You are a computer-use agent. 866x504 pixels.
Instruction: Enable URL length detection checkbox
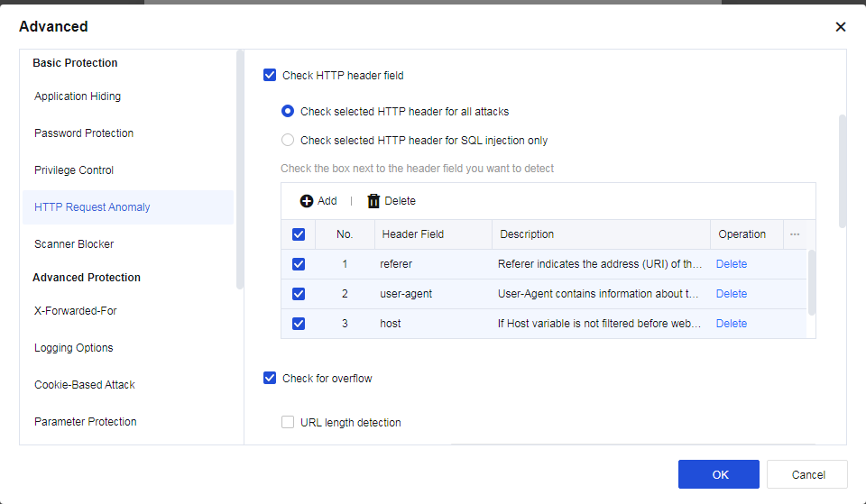tap(288, 422)
